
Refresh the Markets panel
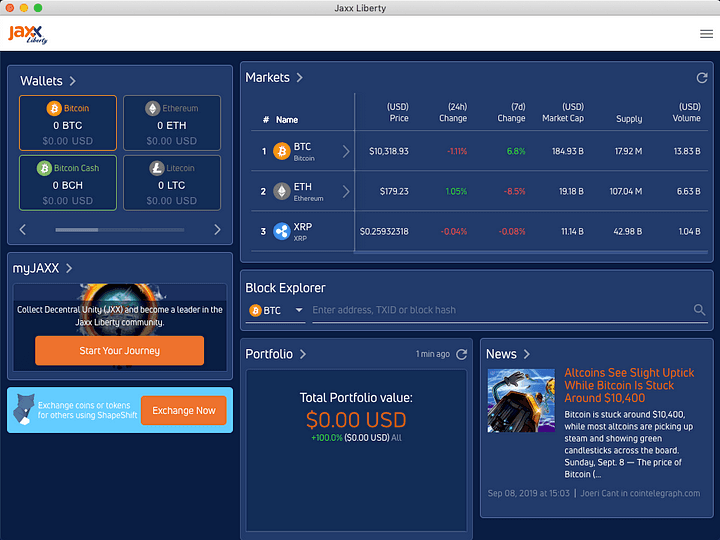pyautogui.click(x=702, y=78)
